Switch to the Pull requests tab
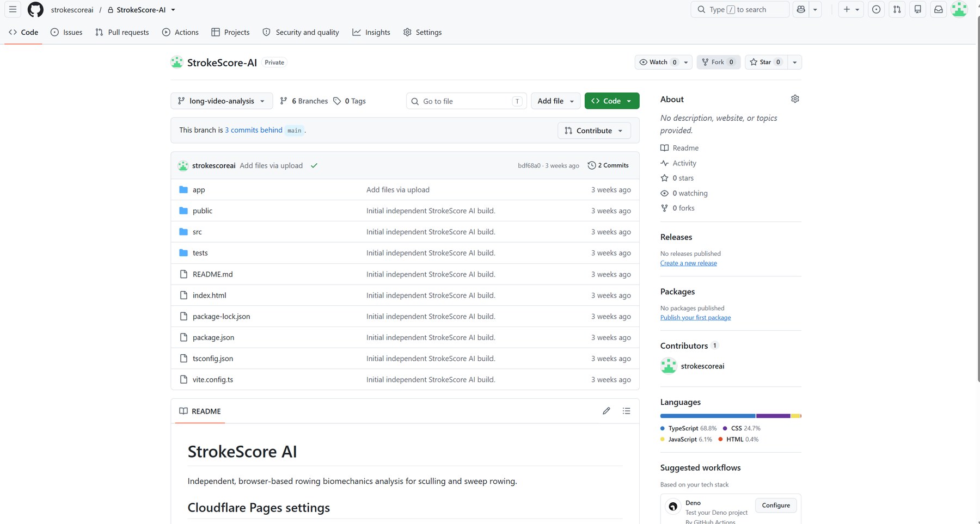Screen dimensions: 980x524 [122, 32]
